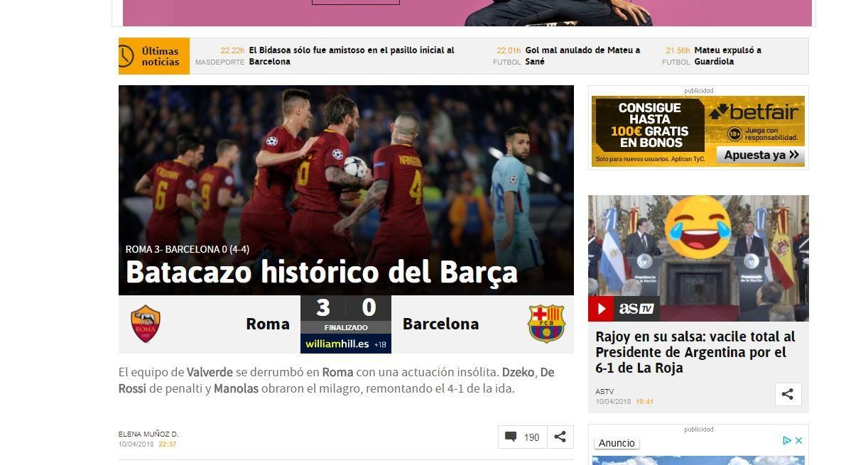The height and width of the screenshot is (465, 868).
Task: Click the 'Anuncio' label on the bottom ad
Action: pos(617,443)
